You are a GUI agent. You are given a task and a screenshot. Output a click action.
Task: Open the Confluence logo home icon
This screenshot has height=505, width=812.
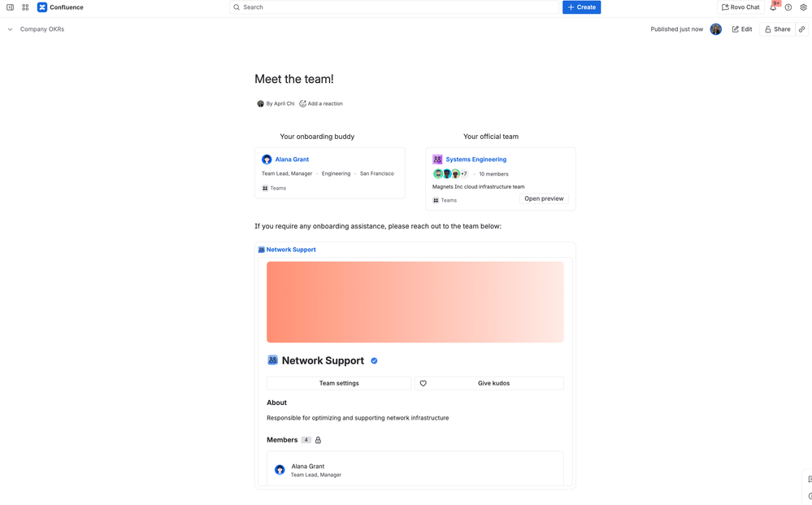pyautogui.click(x=41, y=7)
